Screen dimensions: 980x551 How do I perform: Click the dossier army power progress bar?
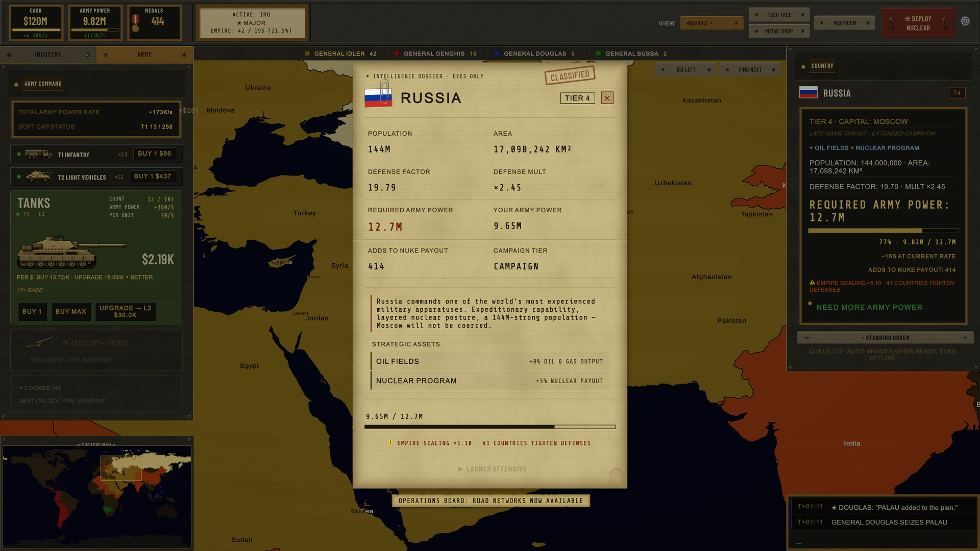point(490,427)
